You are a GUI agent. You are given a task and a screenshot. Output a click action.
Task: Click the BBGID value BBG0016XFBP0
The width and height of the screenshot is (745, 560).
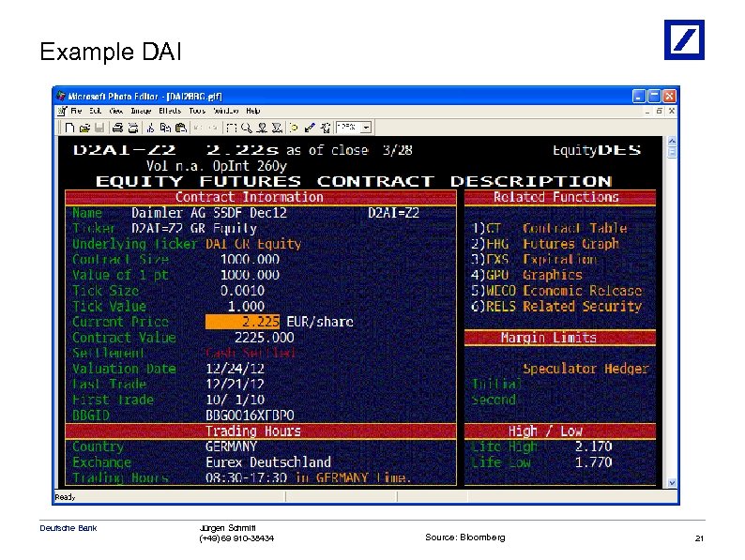pos(250,416)
